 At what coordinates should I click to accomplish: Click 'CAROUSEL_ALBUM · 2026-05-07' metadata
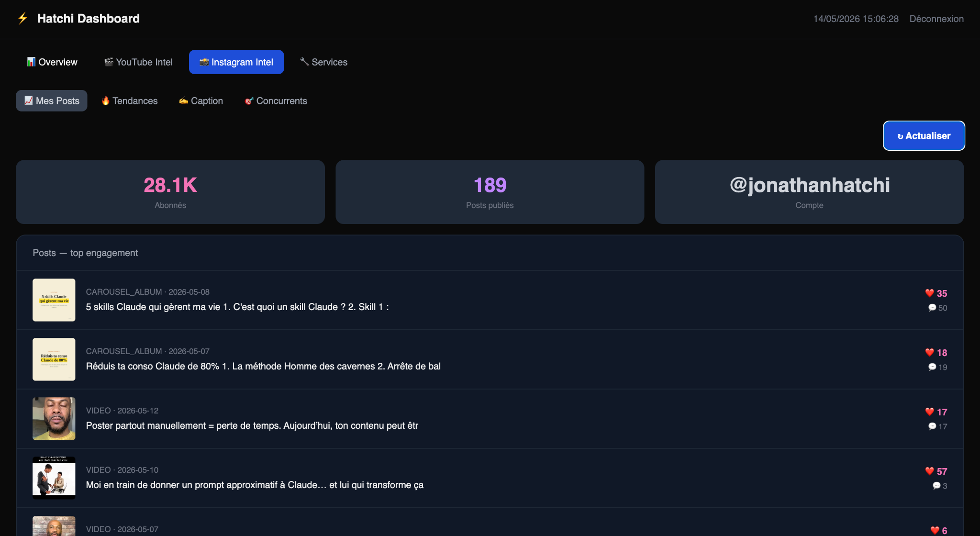(148, 351)
